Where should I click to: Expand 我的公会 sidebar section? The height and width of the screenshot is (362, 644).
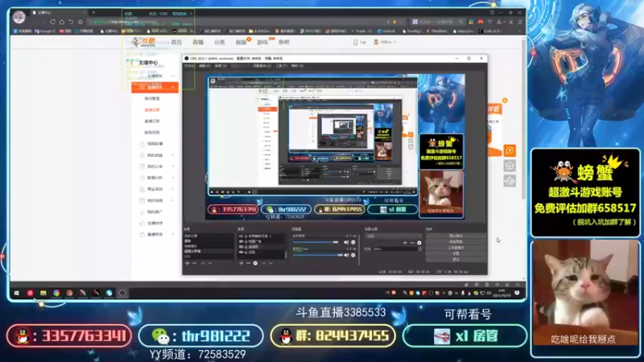click(173, 167)
